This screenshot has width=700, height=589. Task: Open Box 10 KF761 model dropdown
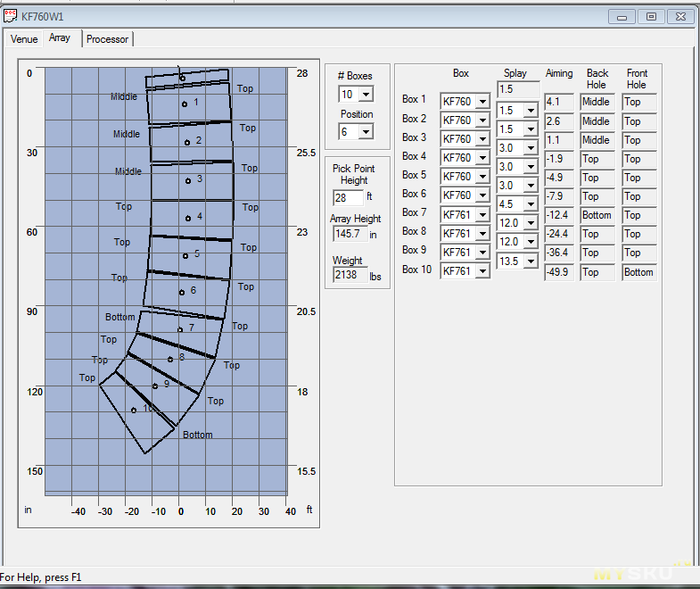pos(482,271)
